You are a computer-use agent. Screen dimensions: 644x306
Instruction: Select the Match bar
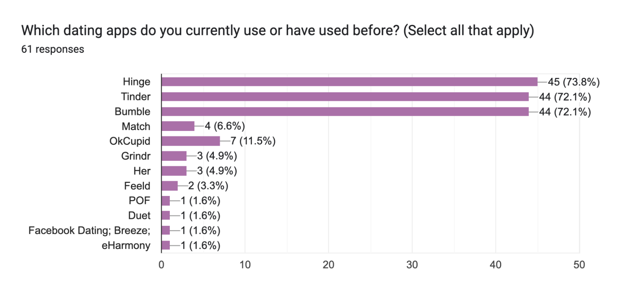(x=178, y=126)
